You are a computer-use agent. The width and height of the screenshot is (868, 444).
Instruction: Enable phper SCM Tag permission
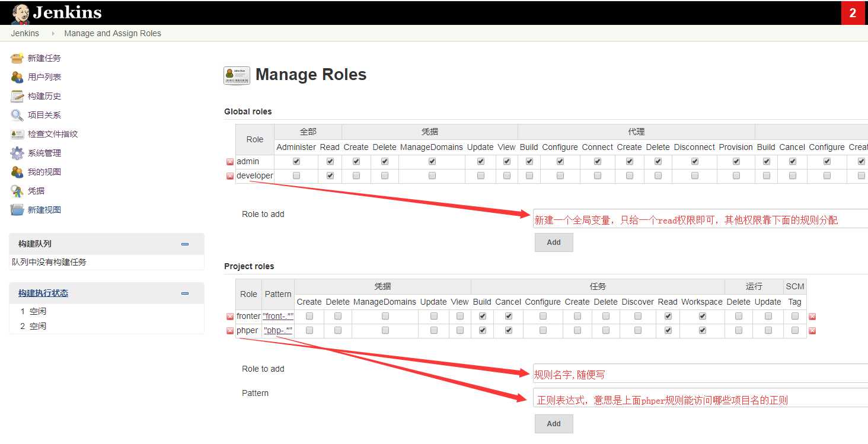pos(795,330)
